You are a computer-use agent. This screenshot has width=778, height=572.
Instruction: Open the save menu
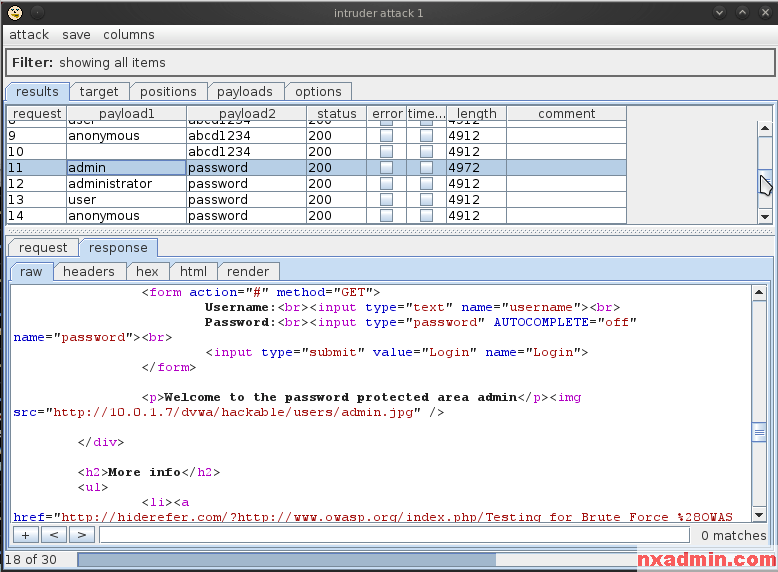point(76,35)
